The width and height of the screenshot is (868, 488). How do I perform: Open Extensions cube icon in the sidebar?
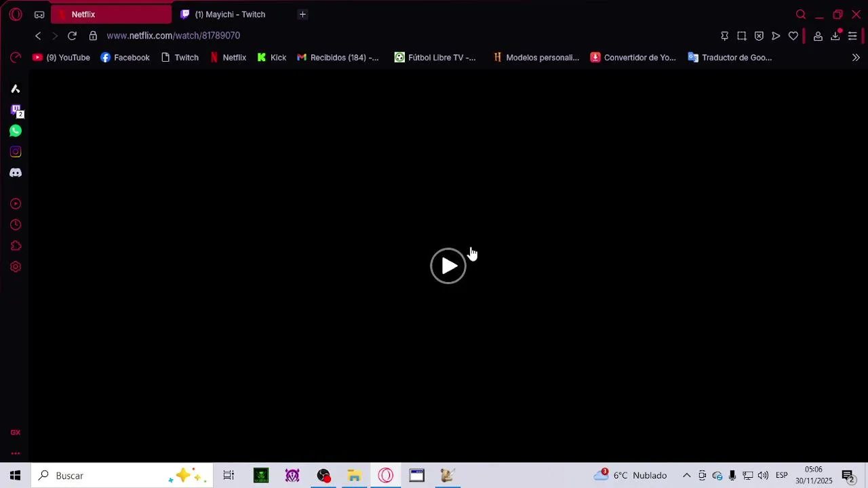[x=16, y=246]
